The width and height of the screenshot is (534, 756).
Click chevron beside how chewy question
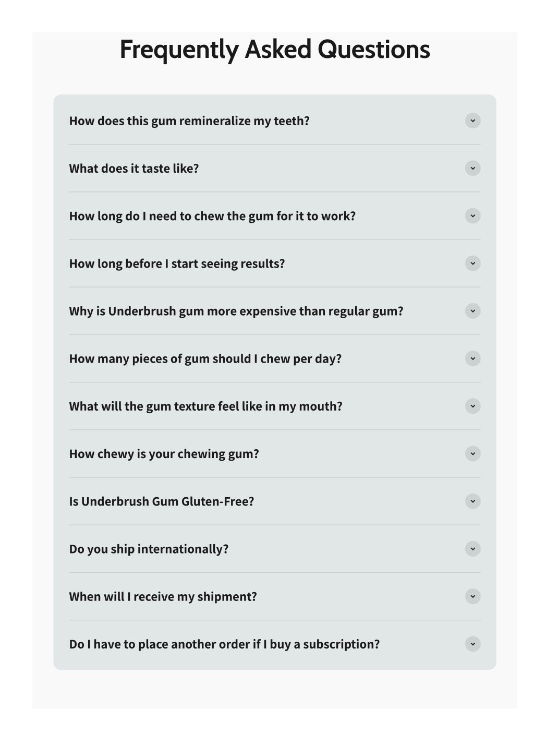[472, 453]
